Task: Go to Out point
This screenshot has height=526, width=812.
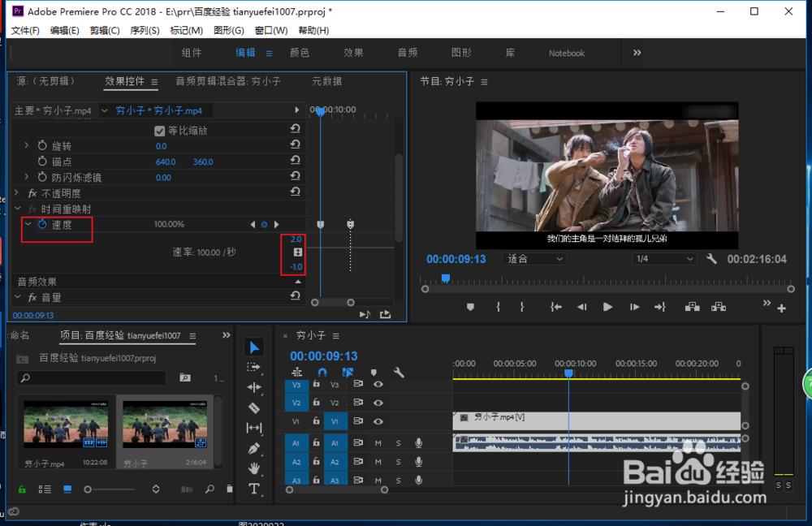Action: (659, 307)
